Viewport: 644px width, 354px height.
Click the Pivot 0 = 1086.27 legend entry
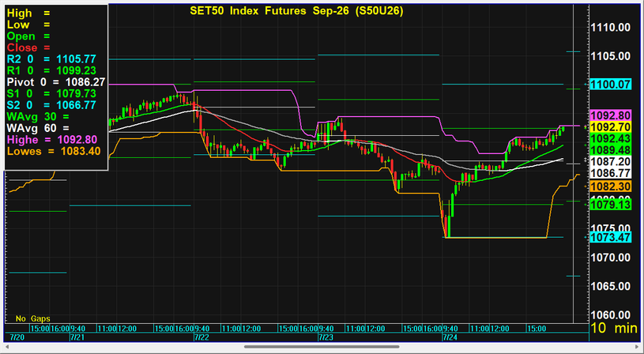coord(56,82)
